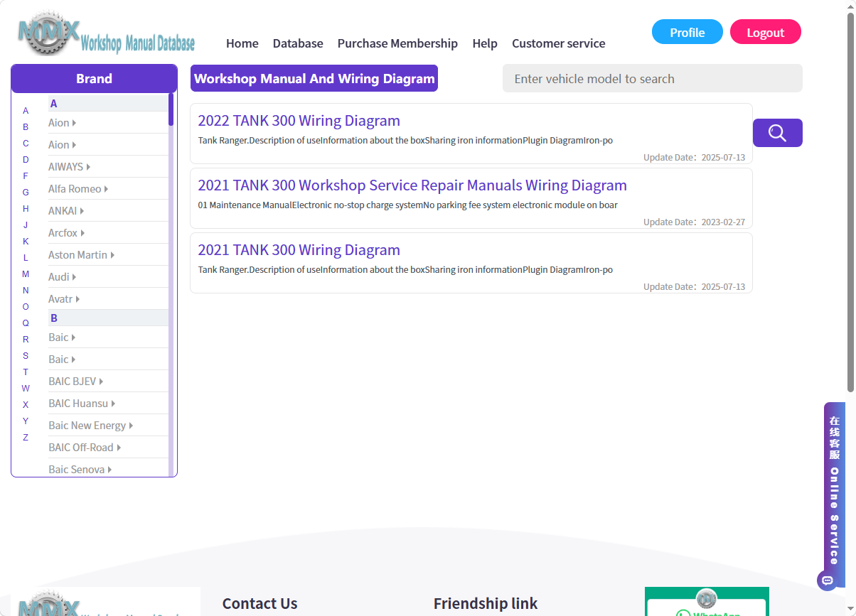Jump to letter S in brand index
Image resolution: width=856 pixels, height=616 pixels.
[x=26, y=356]
